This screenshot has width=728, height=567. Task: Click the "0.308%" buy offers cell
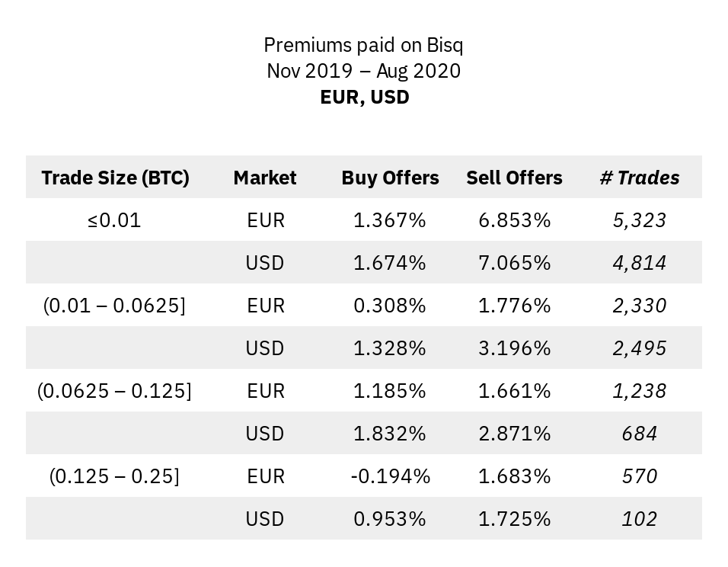[390, 306]
